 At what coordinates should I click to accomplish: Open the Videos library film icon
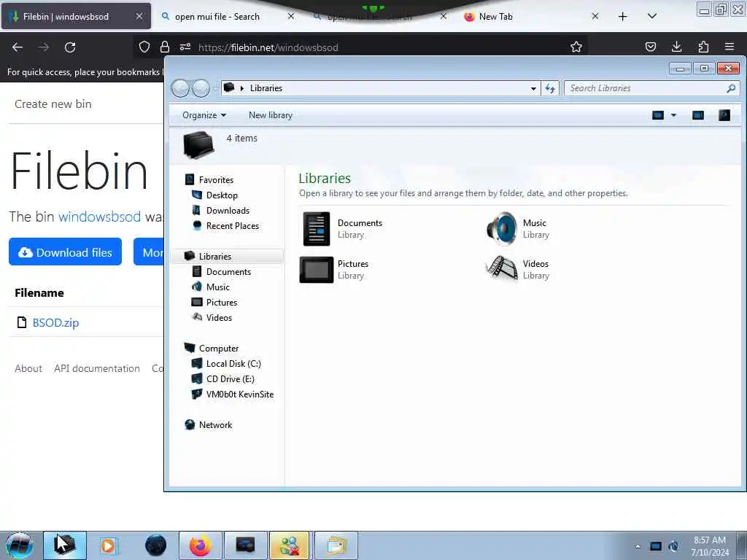click(502, 269)
